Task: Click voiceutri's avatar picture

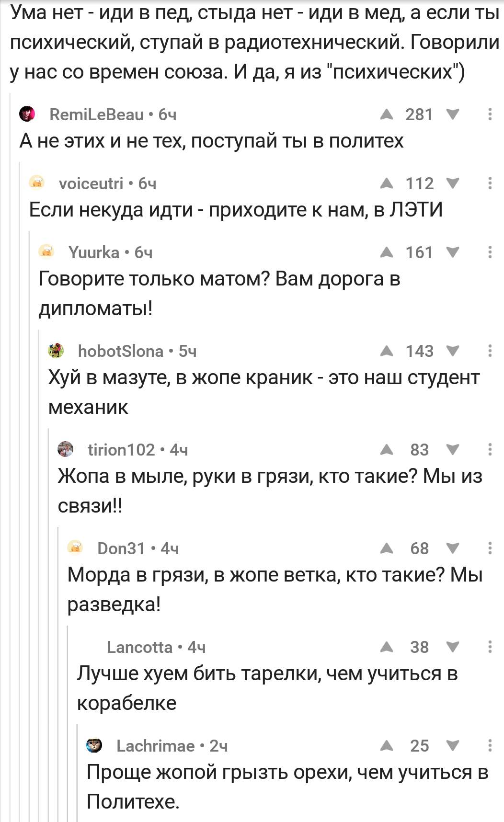Action: tap(37, 183)
